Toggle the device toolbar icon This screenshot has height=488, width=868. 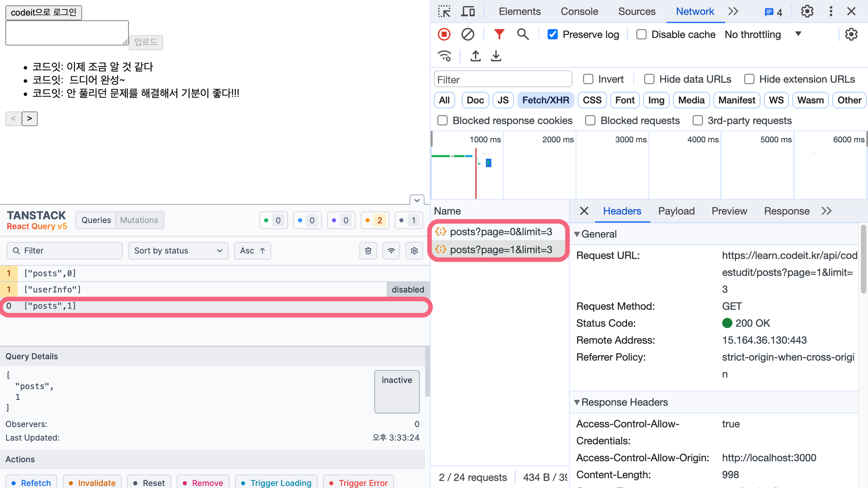(x=467, y=11)
